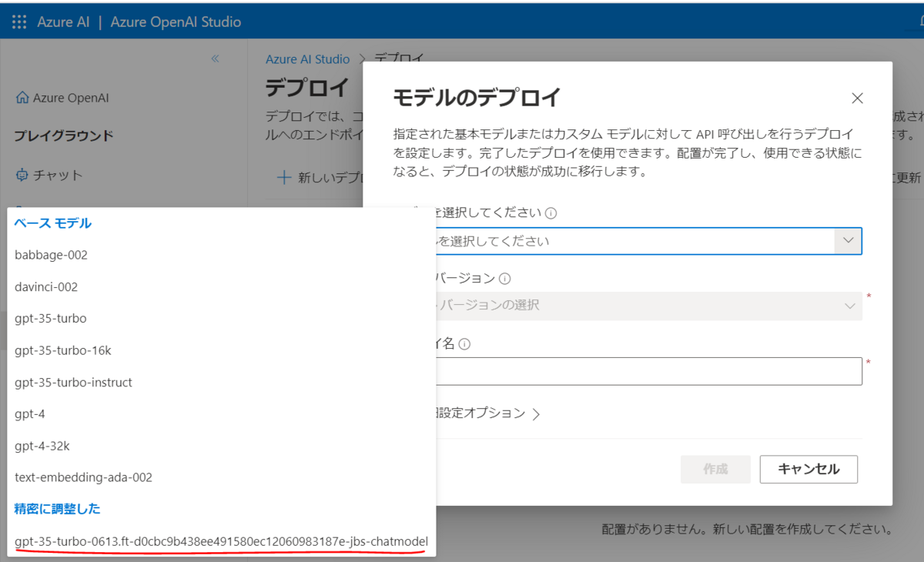Open the model selection dropdown arrow
Screen dimensions: 924x562
click(848, 241)
